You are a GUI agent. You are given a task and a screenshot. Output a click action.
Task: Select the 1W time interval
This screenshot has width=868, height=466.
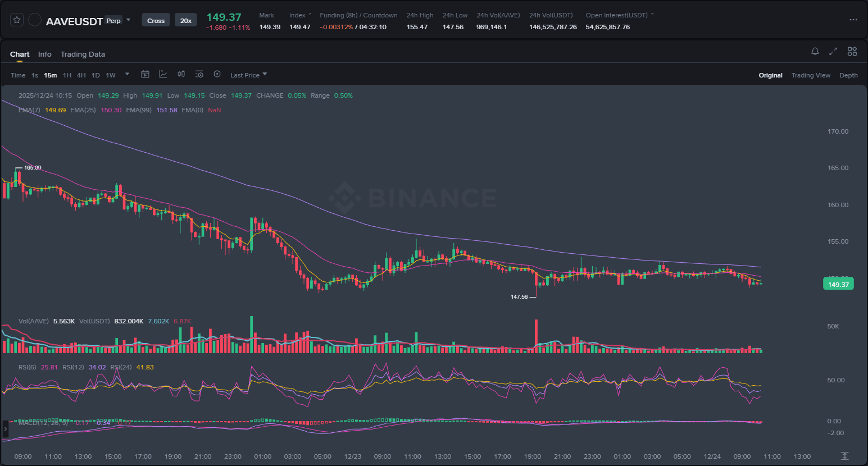tap(111, 75)
